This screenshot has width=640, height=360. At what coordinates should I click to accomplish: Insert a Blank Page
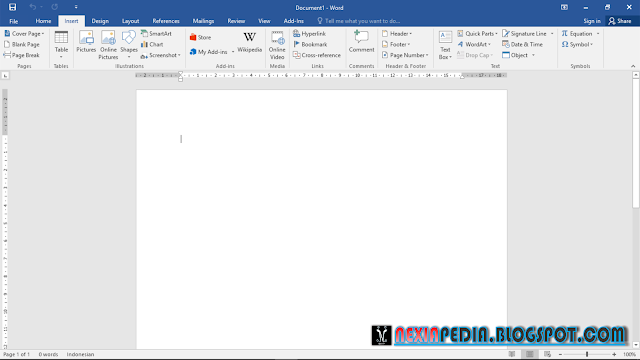(x=22, y=44)
